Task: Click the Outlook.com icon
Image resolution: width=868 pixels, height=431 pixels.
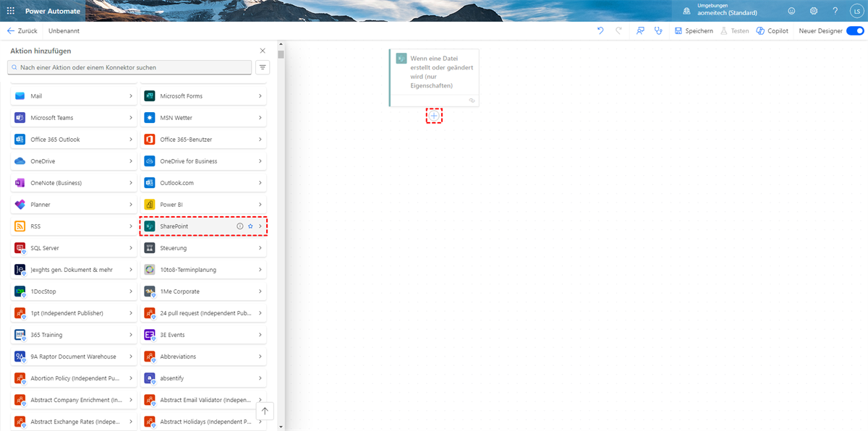Action: [x=150, y=183]
